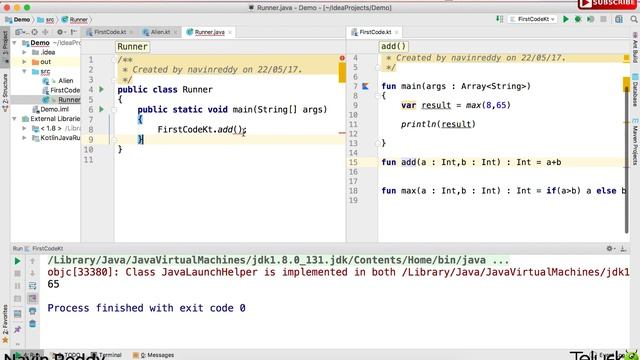This screenshot has width=640, height=360.
Task: Open Search Everywhere magnifier icon
Action: 634,19
